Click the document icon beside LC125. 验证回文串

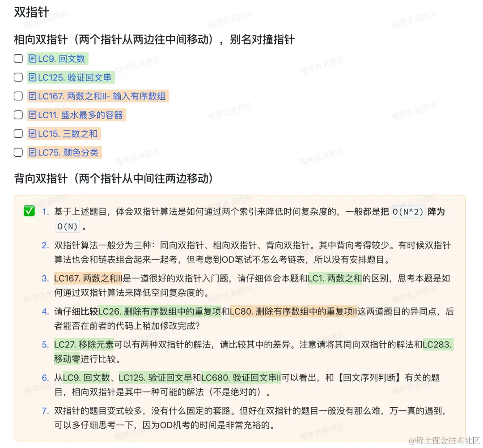[x=33, y=77]
